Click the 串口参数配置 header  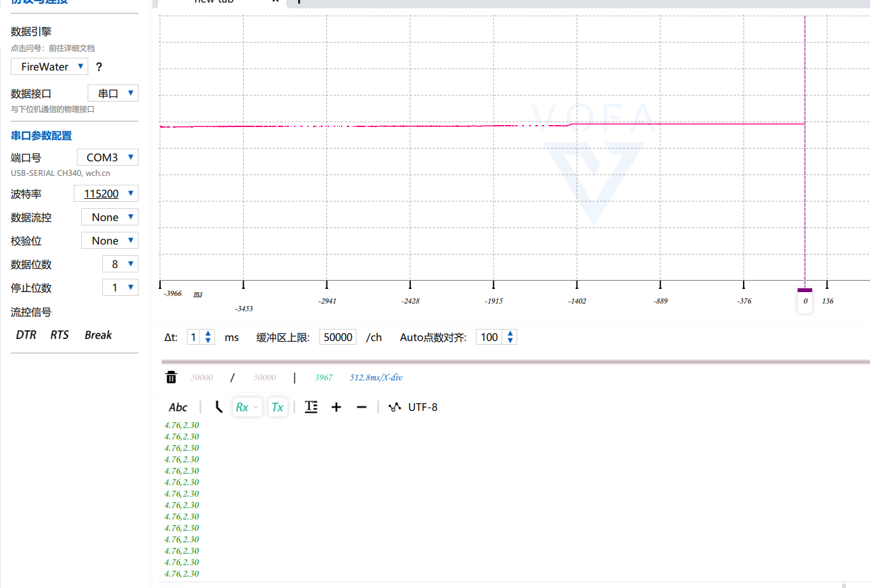click(x=41, y=135)
